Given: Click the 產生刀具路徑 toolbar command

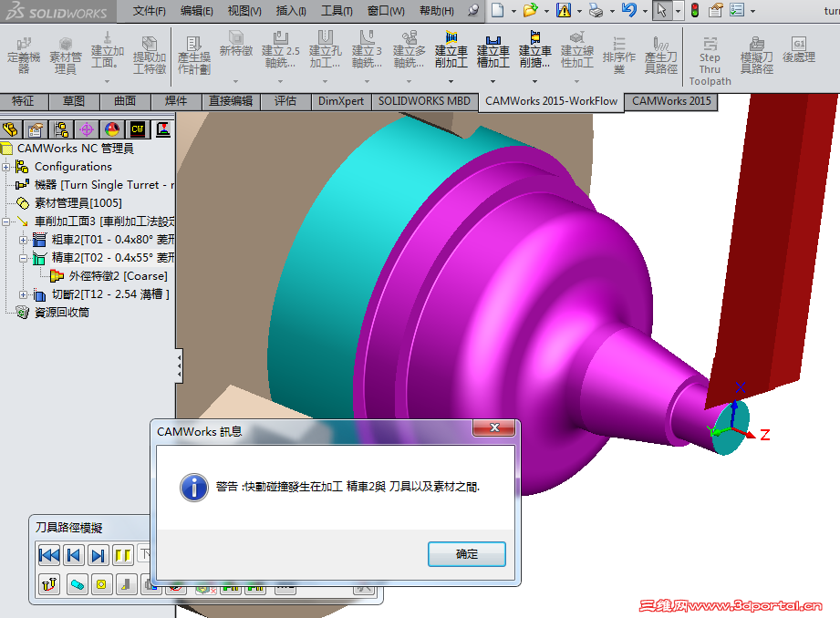Looking at the screenshot, I should pyautogui.click(x=661, y=56).
